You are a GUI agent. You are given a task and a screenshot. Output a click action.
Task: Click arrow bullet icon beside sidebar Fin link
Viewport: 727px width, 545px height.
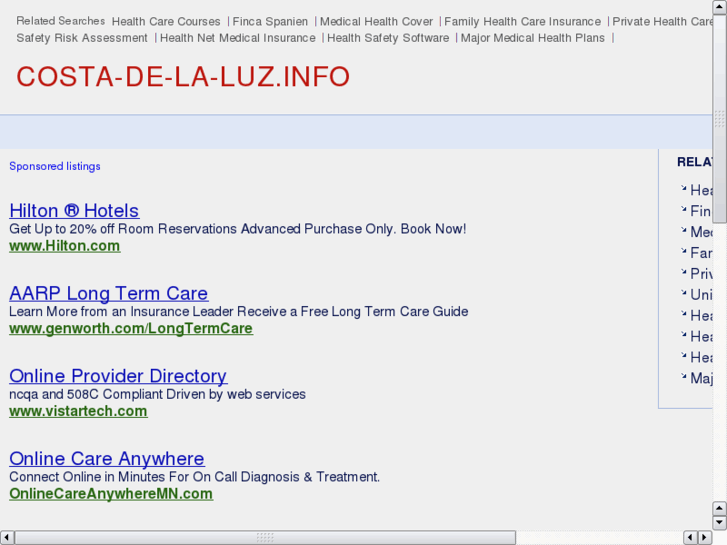click(683, 209)
